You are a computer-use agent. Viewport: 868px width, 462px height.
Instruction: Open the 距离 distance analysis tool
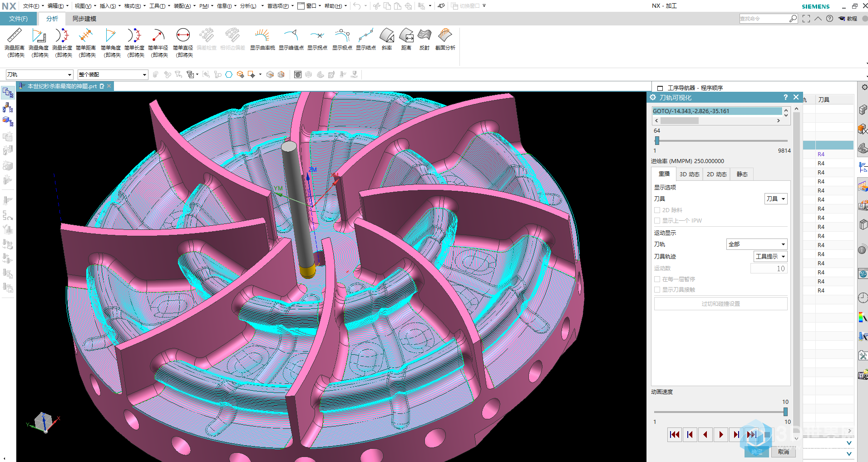pos(406,39)
